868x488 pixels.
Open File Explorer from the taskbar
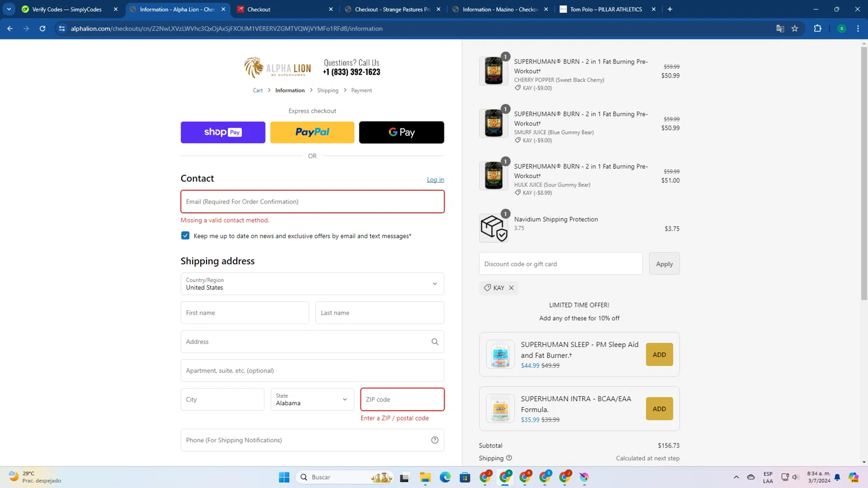coord(425,477)
